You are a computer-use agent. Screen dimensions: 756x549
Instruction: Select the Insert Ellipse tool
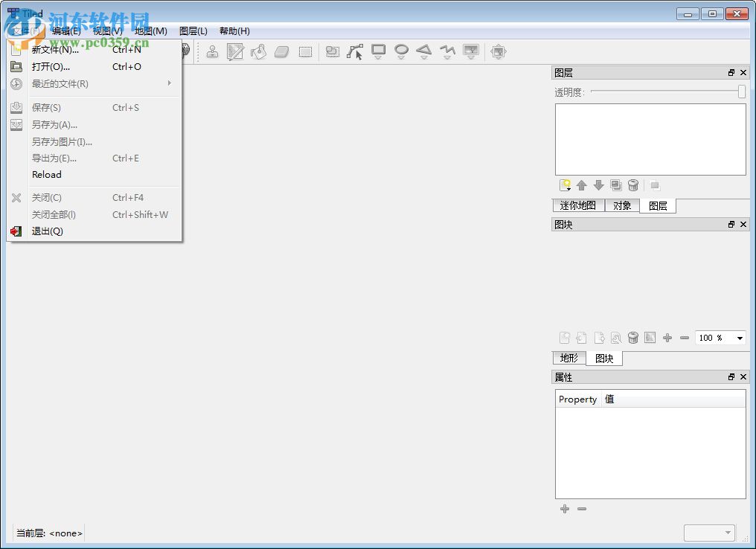coord(401,50)
